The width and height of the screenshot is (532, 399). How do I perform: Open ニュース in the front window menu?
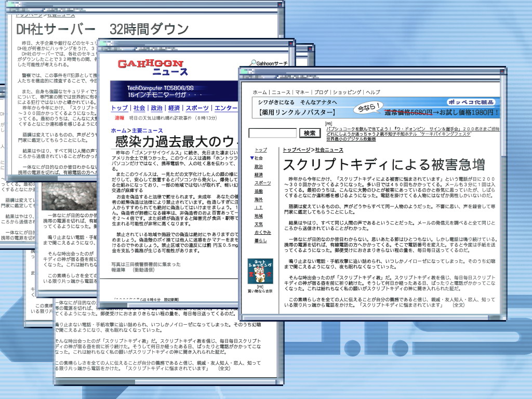281,92
